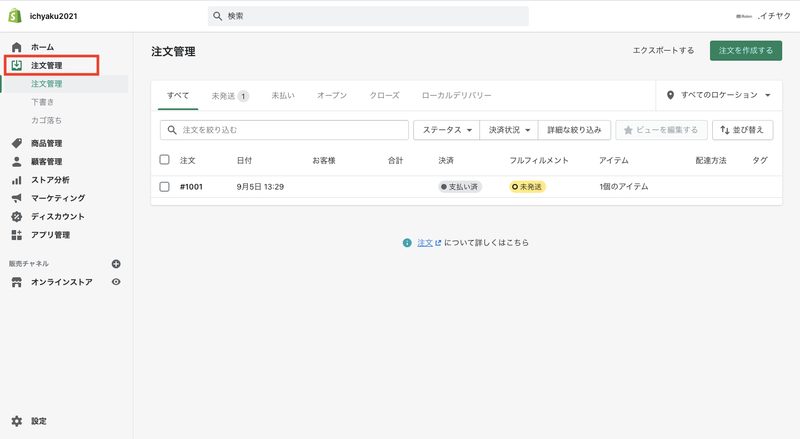Open ディスカウント percent badge icon
The image size is (800, 439).
point(17,216)
